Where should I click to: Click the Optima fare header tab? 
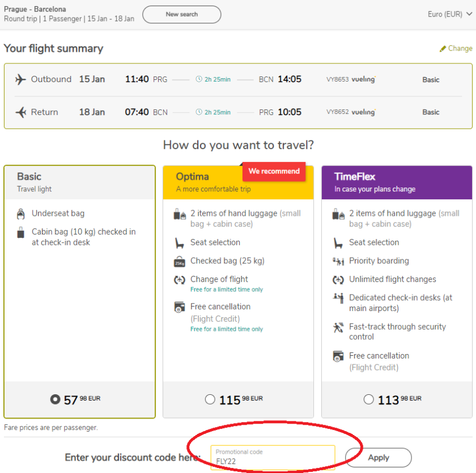238,182
